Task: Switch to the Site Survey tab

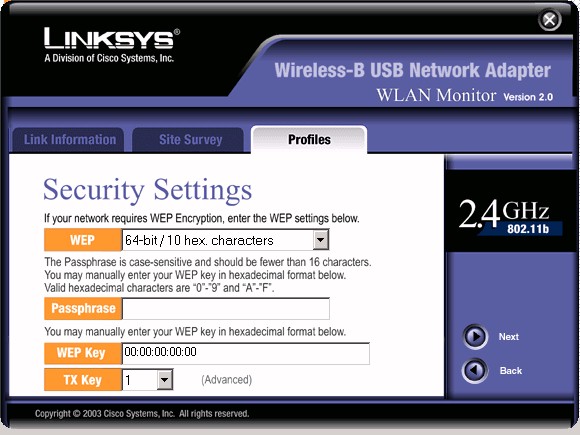Action: tap(189, 140)
